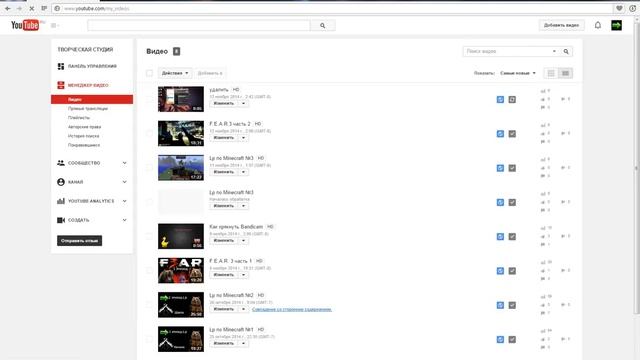Screen dimensions: 640x360
Task: Click the page vertical scrollbar
Action: click(x=636, y=167)
